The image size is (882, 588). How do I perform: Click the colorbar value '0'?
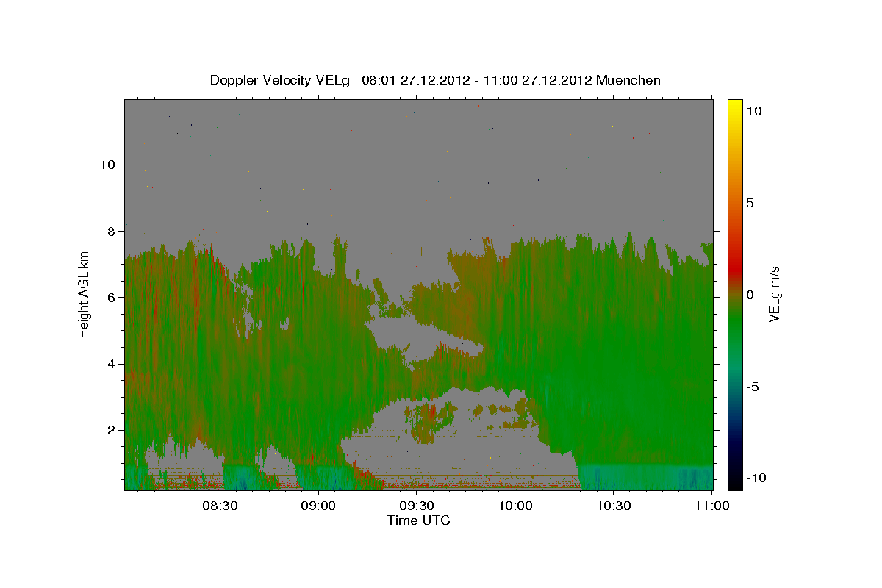(x=749, y=295)
